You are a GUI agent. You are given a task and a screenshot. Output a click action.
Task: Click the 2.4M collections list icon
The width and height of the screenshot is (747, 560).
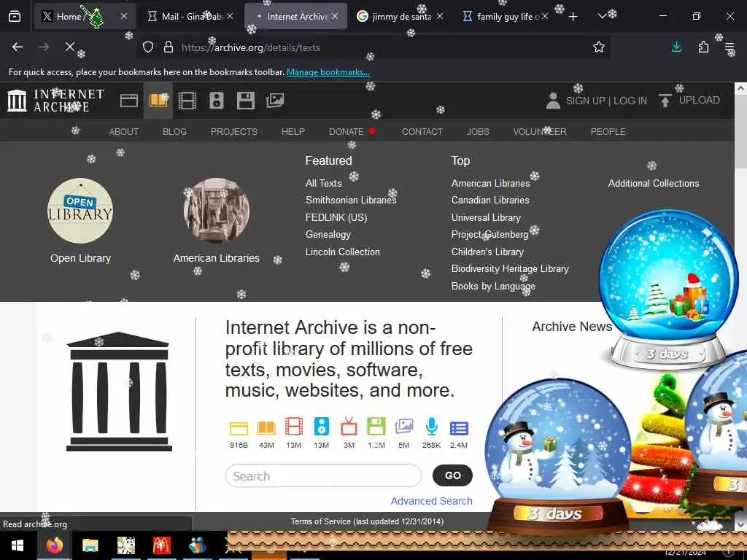click(x=459, y=428)
